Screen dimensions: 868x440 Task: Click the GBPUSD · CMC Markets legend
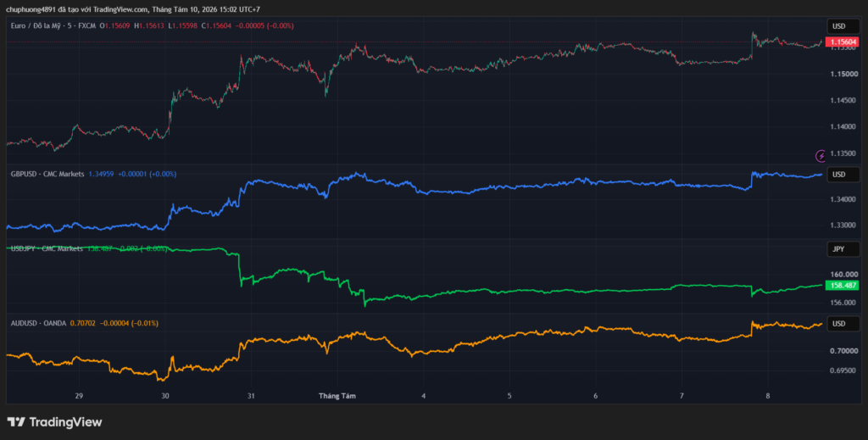pos(47,174)
